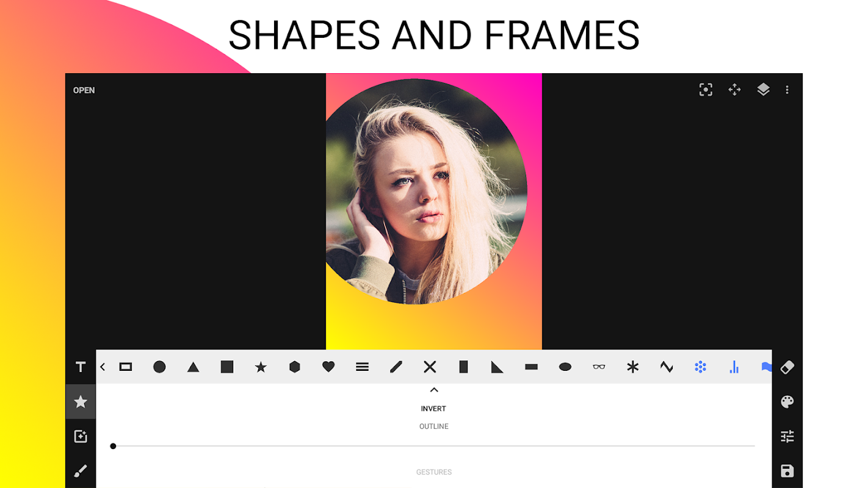
Task: Choose the hexagon shape
Action: coord(295,367)
